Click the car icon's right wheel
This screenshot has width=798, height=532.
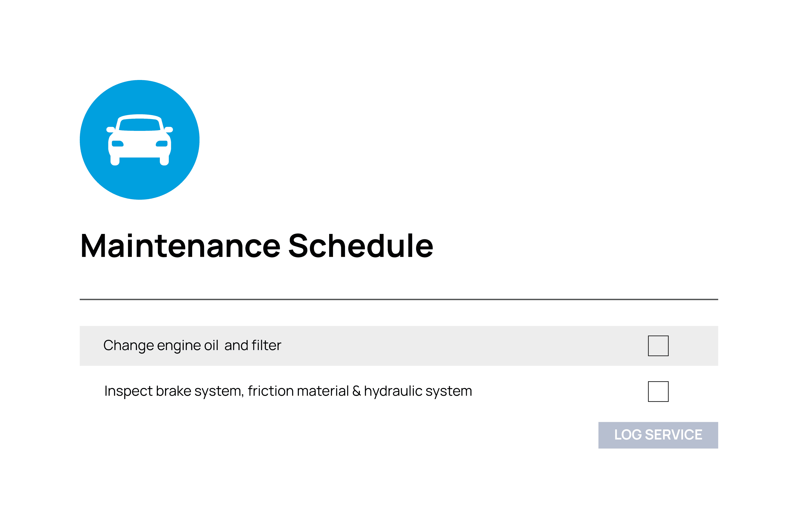[x=164, y=161]
